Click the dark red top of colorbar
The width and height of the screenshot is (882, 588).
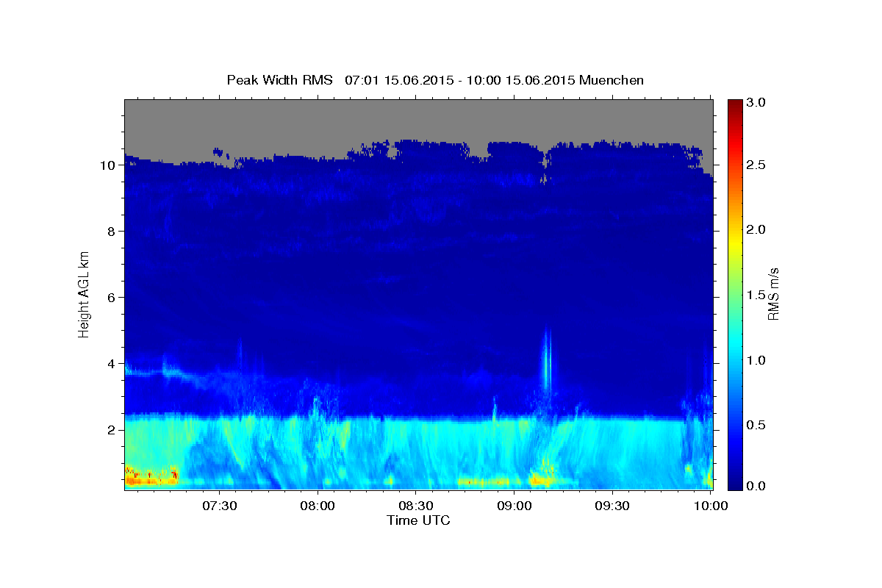click(734, 104)
